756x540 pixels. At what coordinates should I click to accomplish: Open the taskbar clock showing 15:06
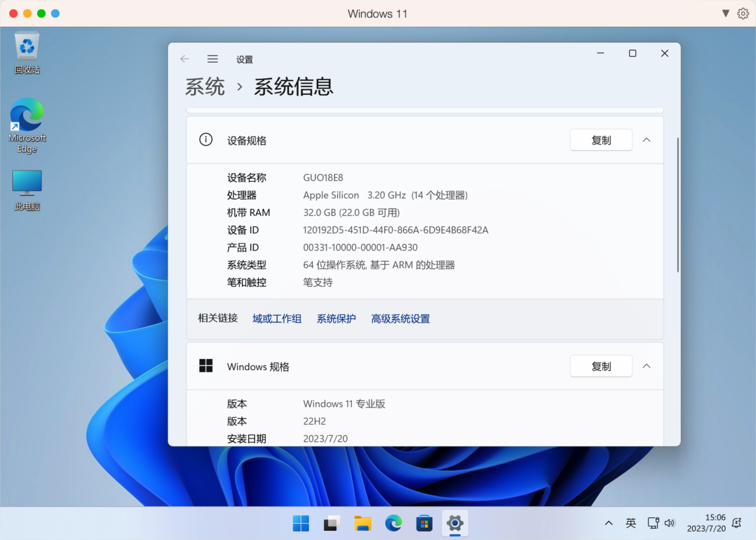coord(707,523)
